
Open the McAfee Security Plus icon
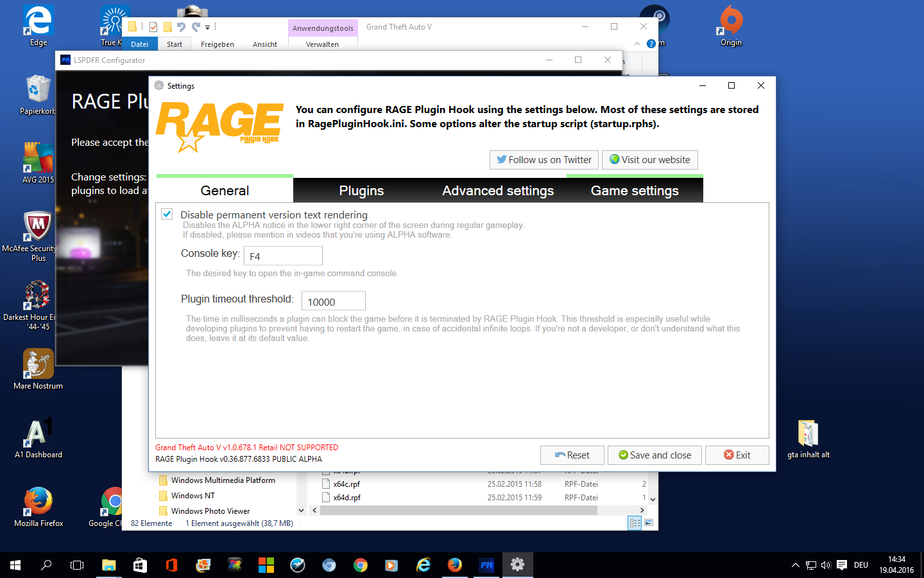coord(38,236)
